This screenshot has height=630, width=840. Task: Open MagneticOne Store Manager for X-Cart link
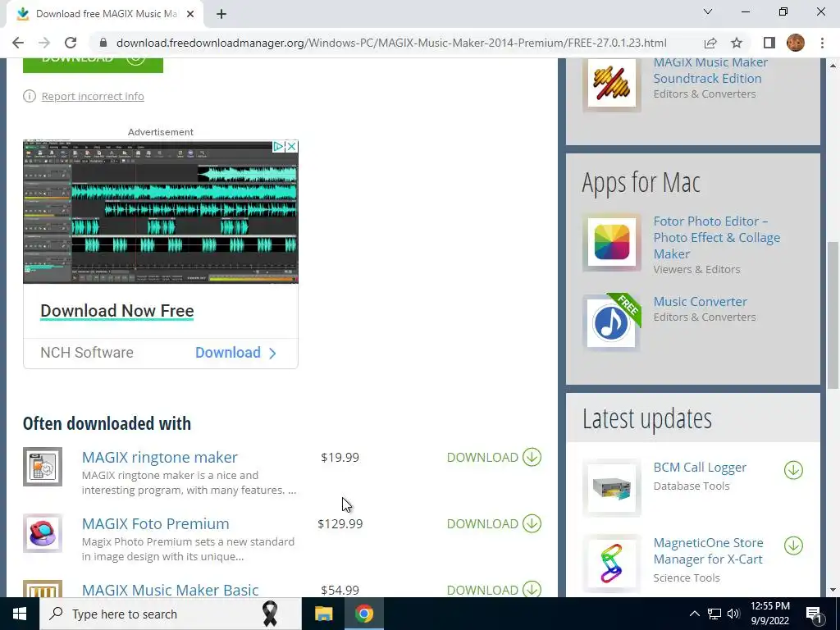coord(708,550)
